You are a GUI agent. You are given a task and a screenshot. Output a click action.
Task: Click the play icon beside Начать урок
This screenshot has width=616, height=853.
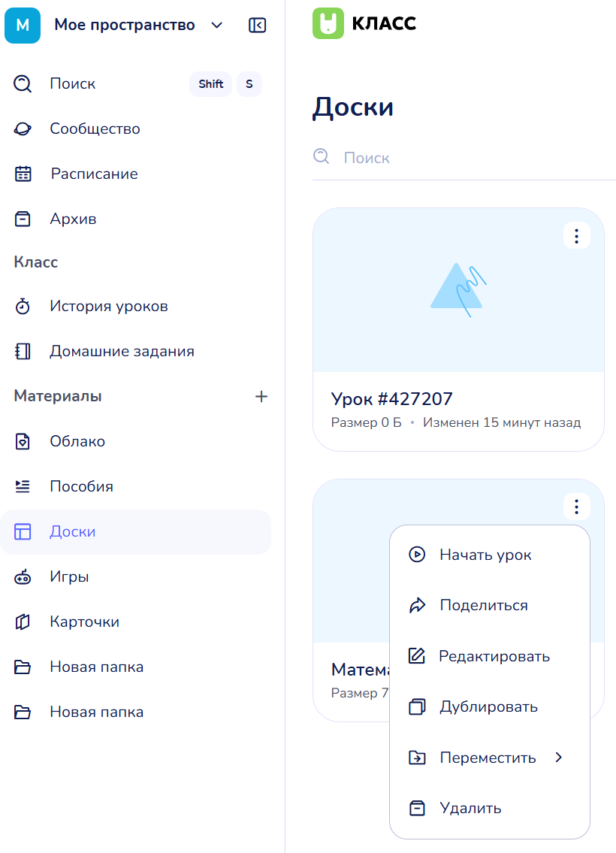point(417,555)
